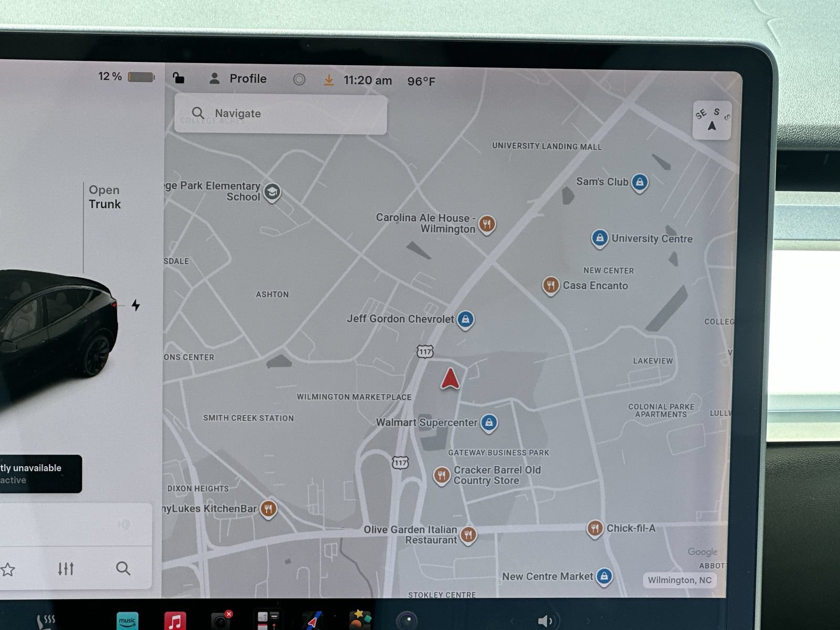Open the all-apps launcher icon

tap(268, 621)
